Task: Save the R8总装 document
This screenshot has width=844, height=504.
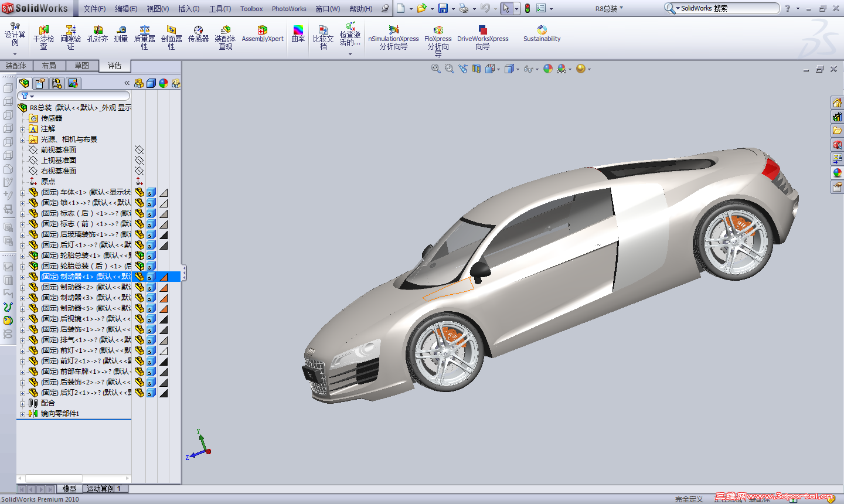Action: pyautogui.click(x=443, y=8)
